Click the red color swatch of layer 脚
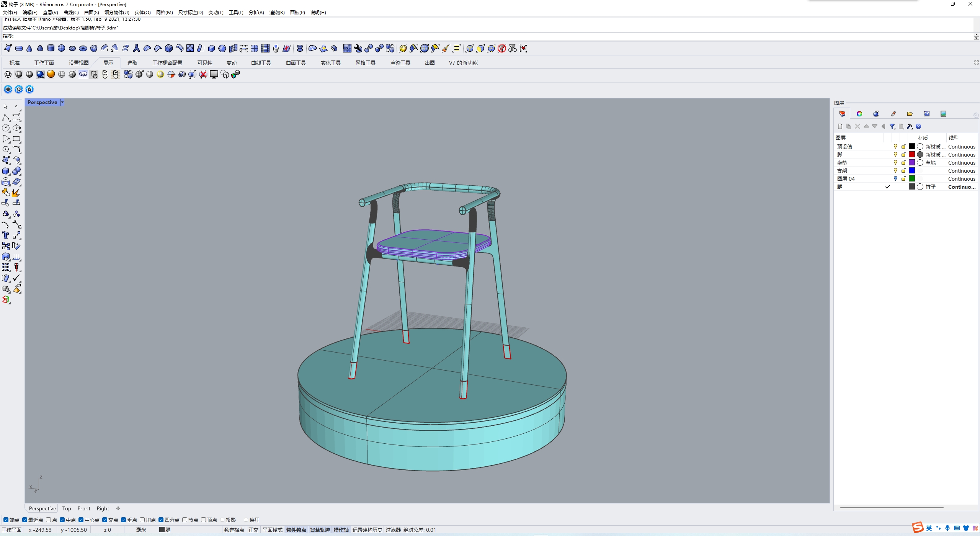This screenshot has width=980, height=536. coord(911,154)
